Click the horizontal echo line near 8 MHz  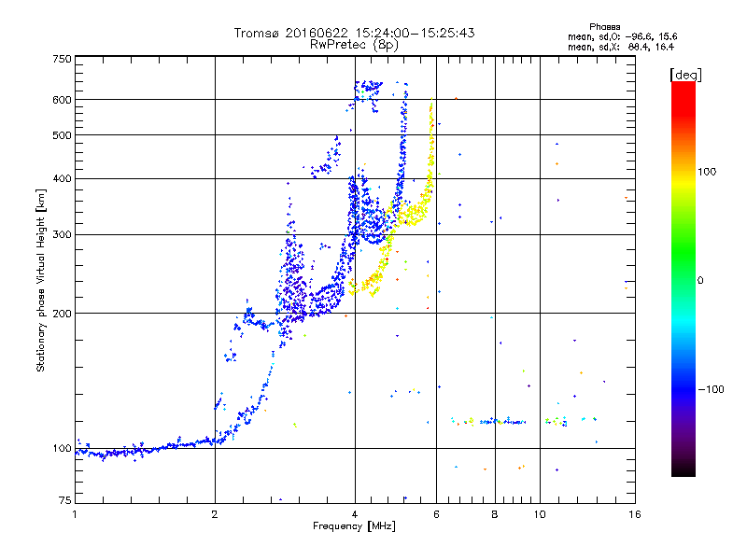502,422
